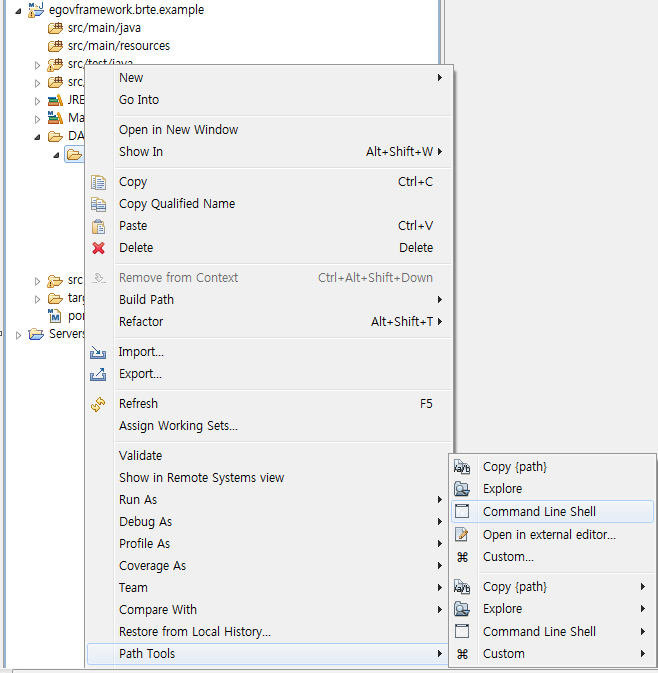Choose Validate from the context menu
Image resolution: width=658 pixels, height=673 pixels.
(140, 456)
